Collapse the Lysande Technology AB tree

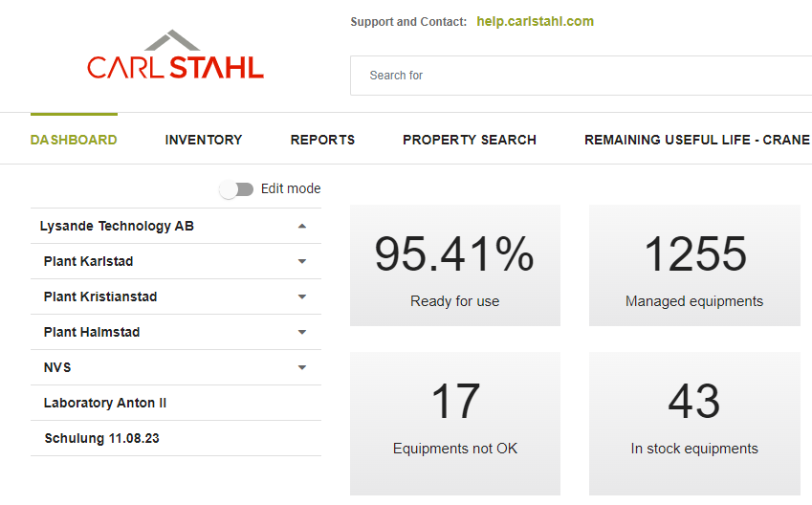click(302, 227)
